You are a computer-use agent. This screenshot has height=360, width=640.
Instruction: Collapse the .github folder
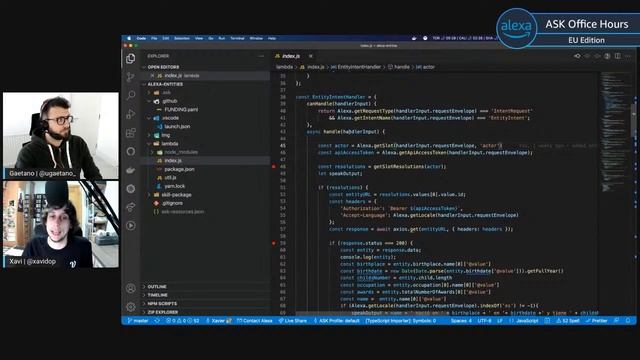coord(169,101)
